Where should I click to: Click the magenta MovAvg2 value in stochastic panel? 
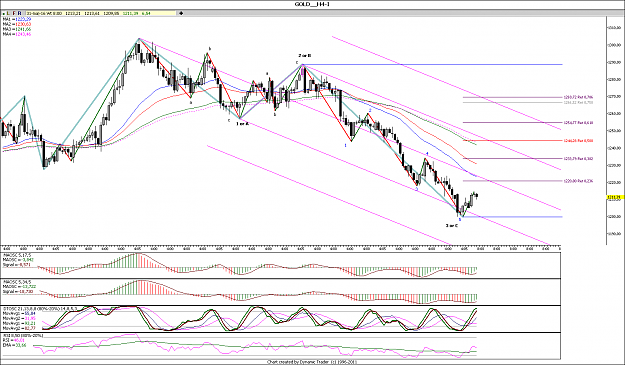[30, 318]
